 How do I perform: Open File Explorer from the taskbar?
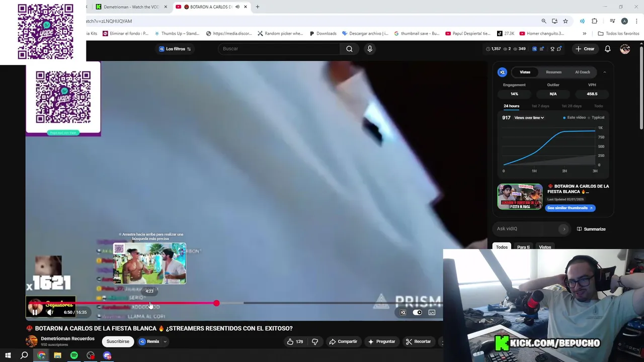[x=57, y=355]
